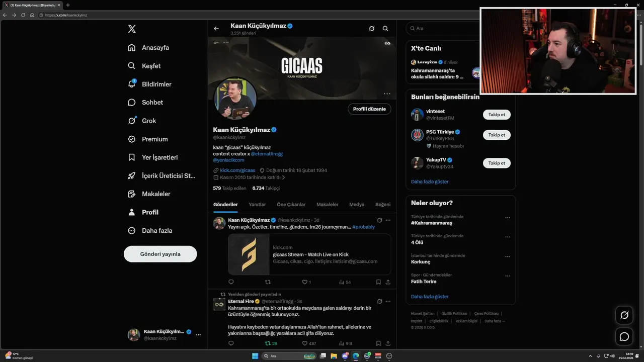The image size is (644, 362).
Task: Click the Profil person icon
Action: (132, 212)
